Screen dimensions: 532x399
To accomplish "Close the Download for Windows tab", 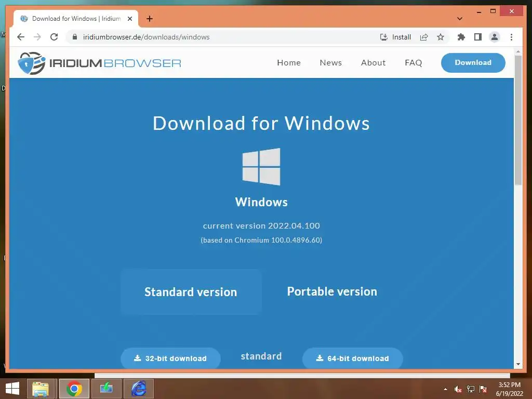I will (129, 19).
